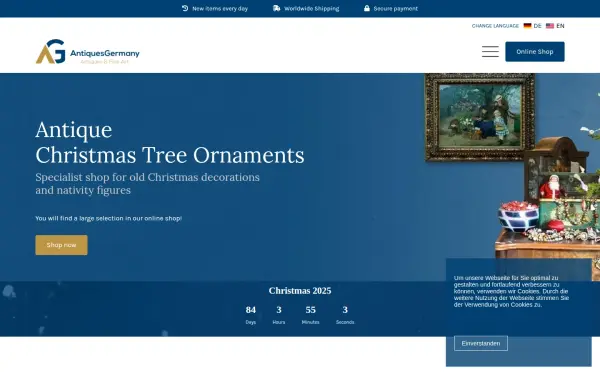Accept cookies with Einverstanden button
Screen dimensions: 600x375
point(481,343)
